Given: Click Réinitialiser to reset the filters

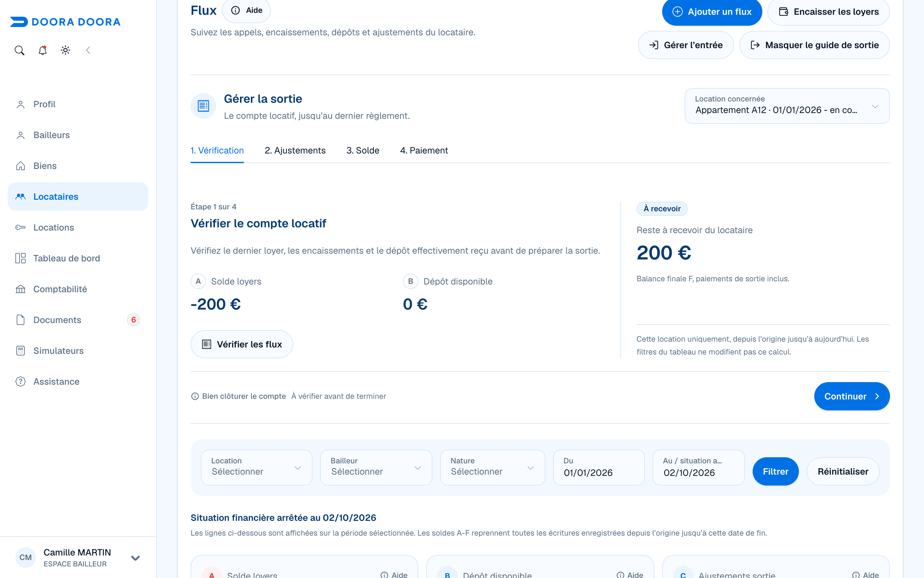Looking at the screenshot, I should pos(843,471).
